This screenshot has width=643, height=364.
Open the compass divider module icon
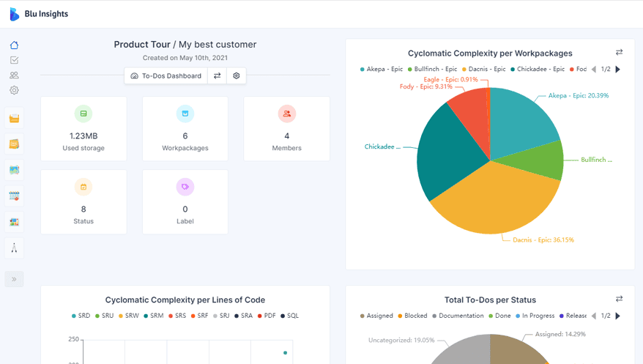click(14, 248)
